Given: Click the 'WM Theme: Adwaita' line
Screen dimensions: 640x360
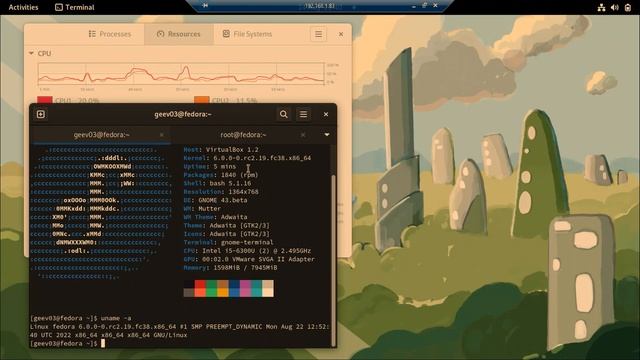Looking at the screenshot, I should coord(215,217).
